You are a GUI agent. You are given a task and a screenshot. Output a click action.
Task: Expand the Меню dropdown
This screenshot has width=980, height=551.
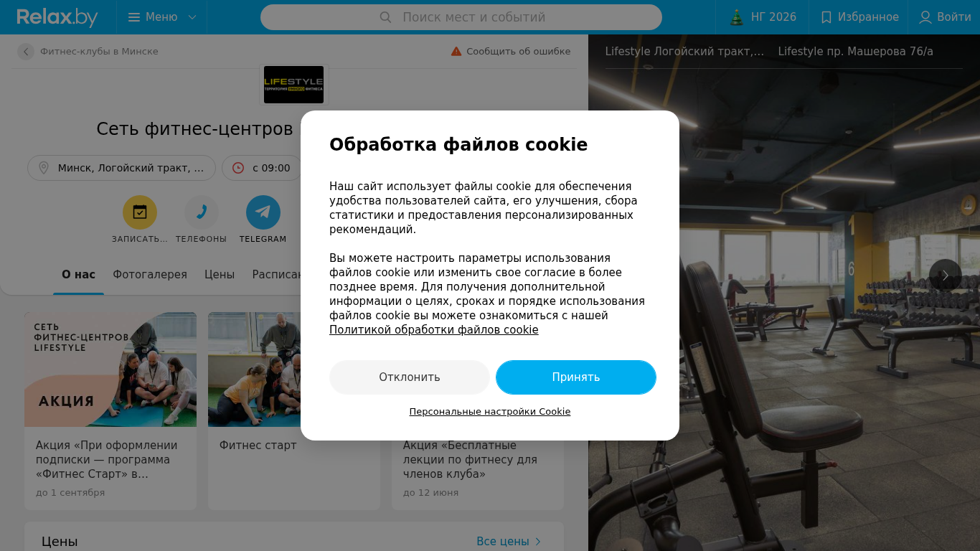point(162,17)
